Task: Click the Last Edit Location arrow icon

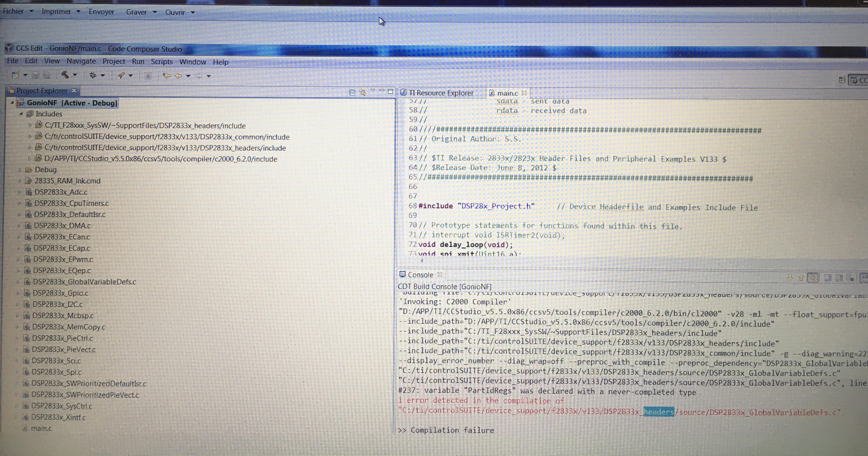Action: click(x=167, y=75)
